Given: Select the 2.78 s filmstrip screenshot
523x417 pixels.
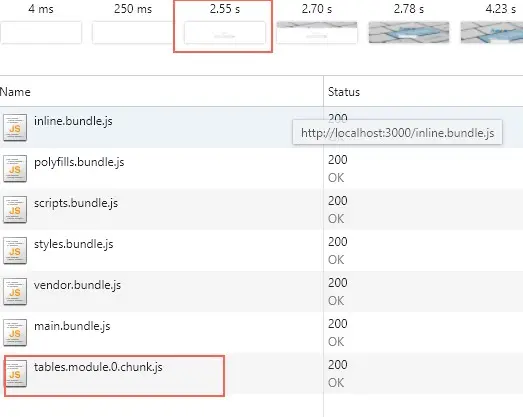Looking at the screenshot, I should tap(409, 32).
